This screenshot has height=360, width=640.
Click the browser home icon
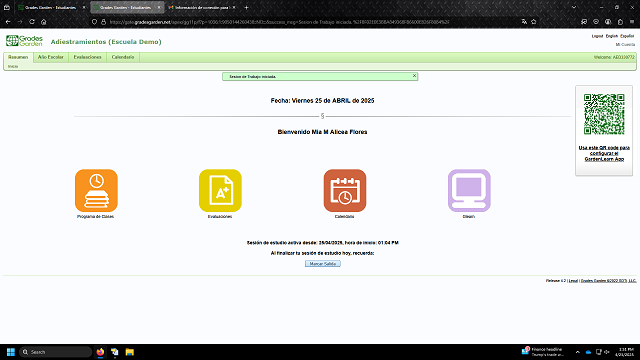pyautogui.click(x=44, y=22)
